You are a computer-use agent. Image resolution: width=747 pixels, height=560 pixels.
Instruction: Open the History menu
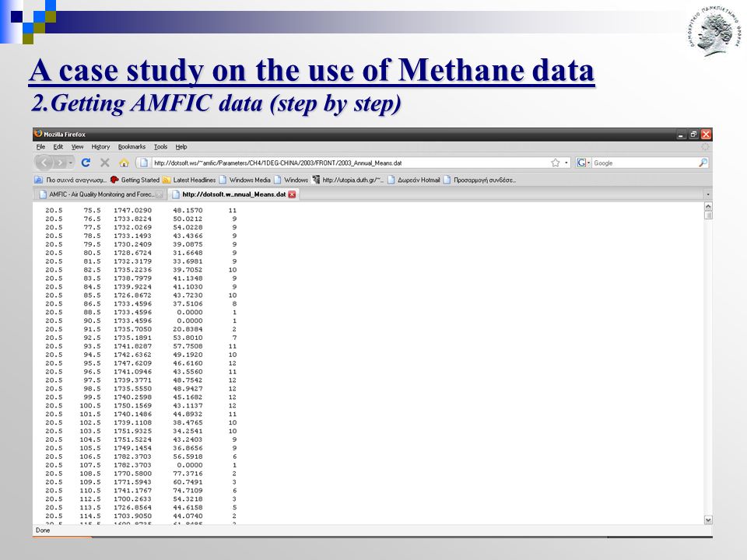tap(100, 147)
